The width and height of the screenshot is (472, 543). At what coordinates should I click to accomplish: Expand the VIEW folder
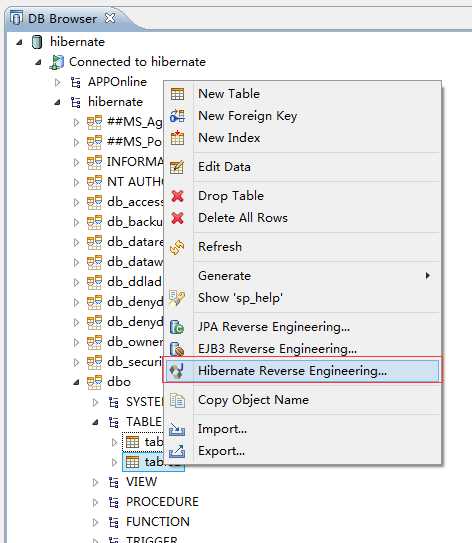coord(96,482)
